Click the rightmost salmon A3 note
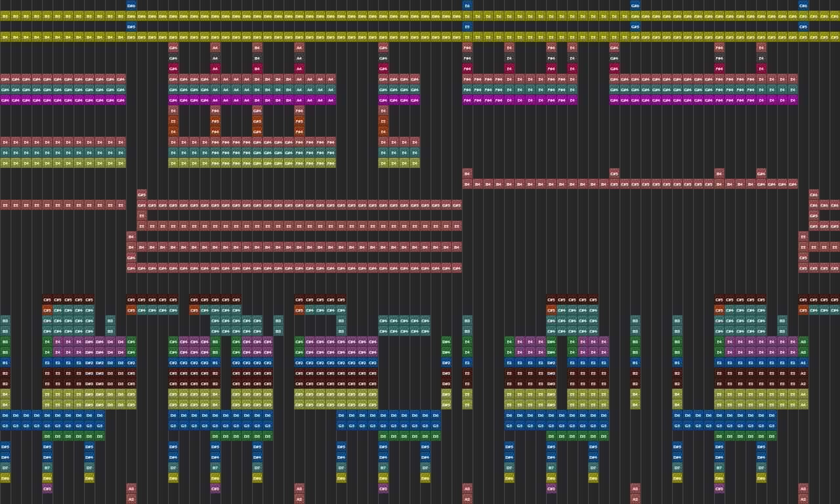 (x=803, y=488)
